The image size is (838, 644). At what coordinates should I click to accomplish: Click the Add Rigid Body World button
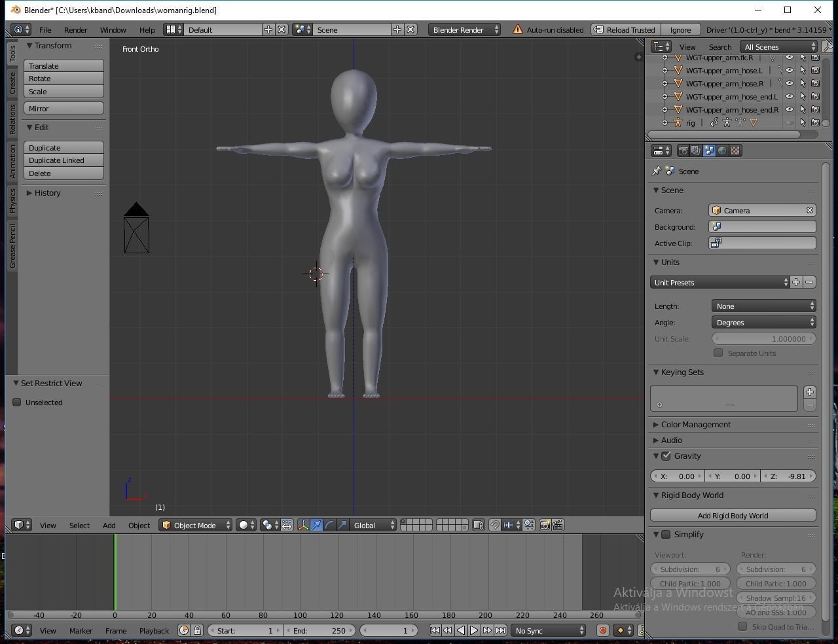tap(733, 515)
